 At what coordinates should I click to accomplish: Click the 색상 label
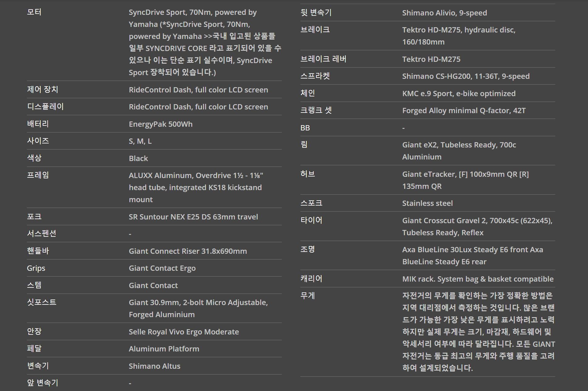pyautogui.click(x=34, y=158)
